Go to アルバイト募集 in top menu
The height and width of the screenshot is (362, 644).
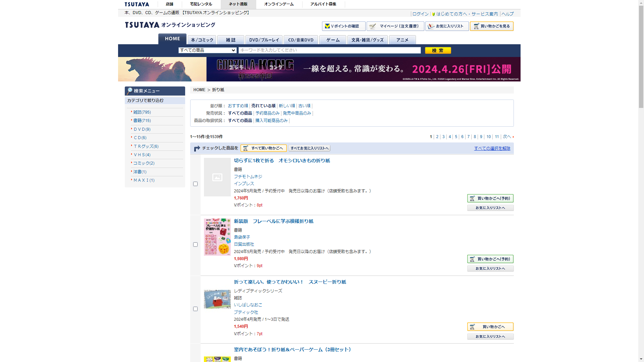point(323,4)
